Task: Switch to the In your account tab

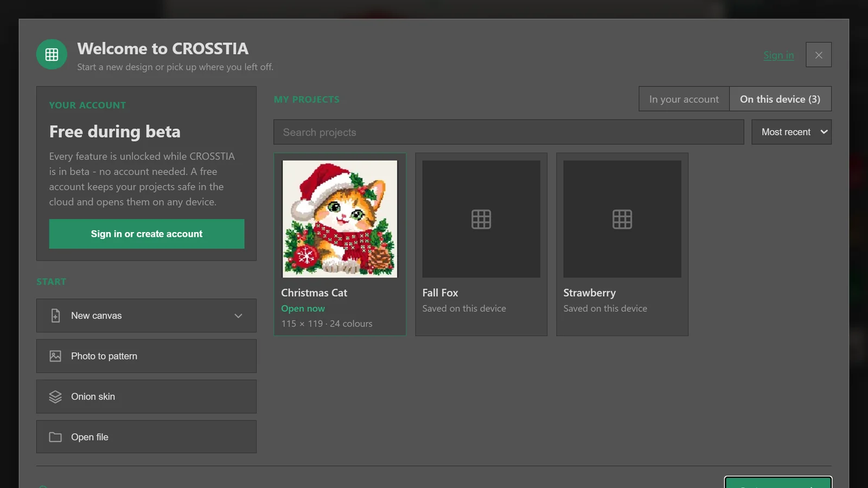Action: coord(684,99)
